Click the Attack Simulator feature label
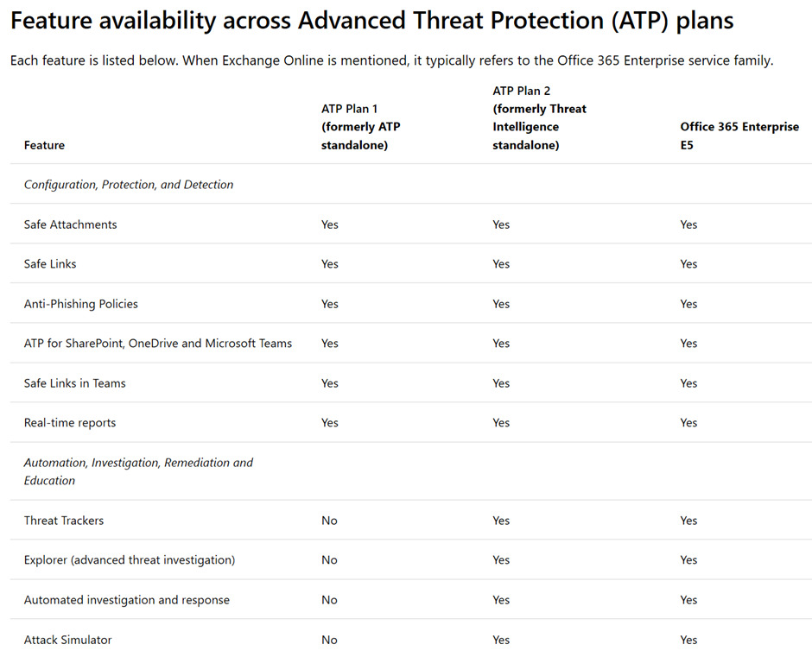The image size is (812, 663). (x=67, y=640)
